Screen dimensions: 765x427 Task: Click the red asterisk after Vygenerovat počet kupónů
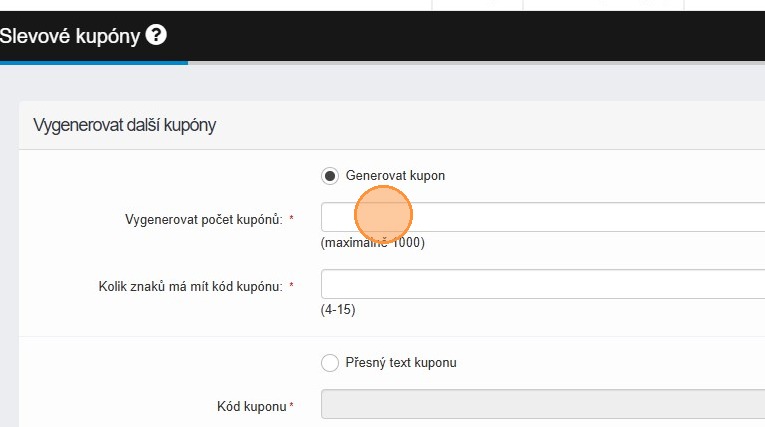pos(291,218)
